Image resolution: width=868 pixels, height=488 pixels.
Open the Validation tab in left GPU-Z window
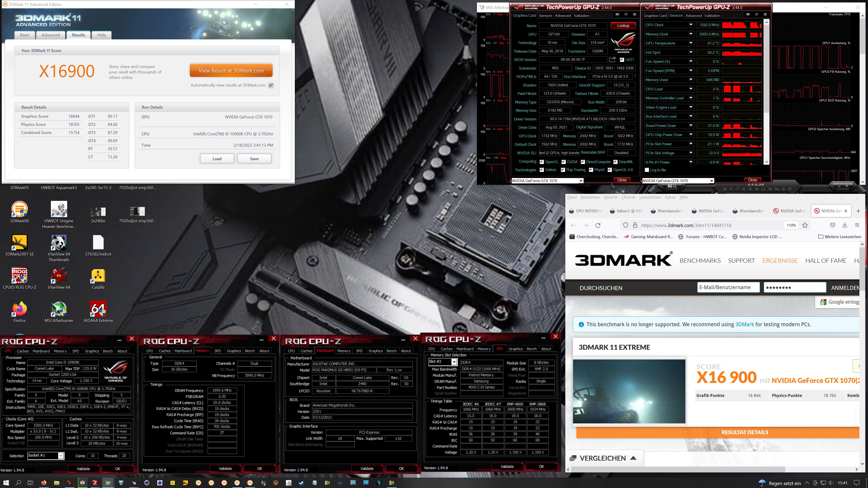click(582, 16)
